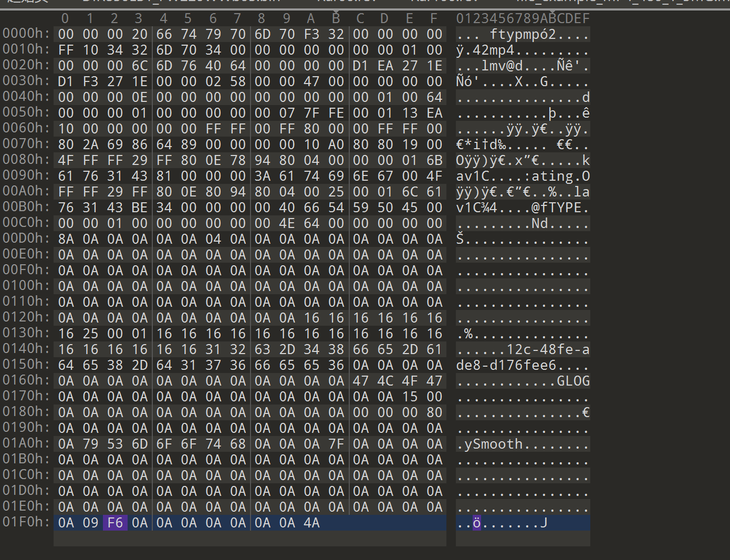Click byte 47 in row 0030h
The image size is (730, 560).
pos(311,81)
